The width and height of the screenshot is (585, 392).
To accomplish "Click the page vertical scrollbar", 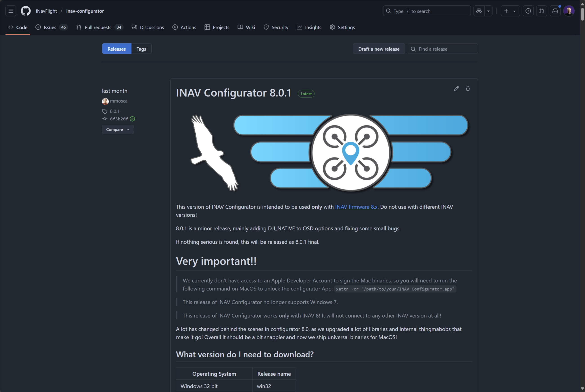I will pos(582,14).
